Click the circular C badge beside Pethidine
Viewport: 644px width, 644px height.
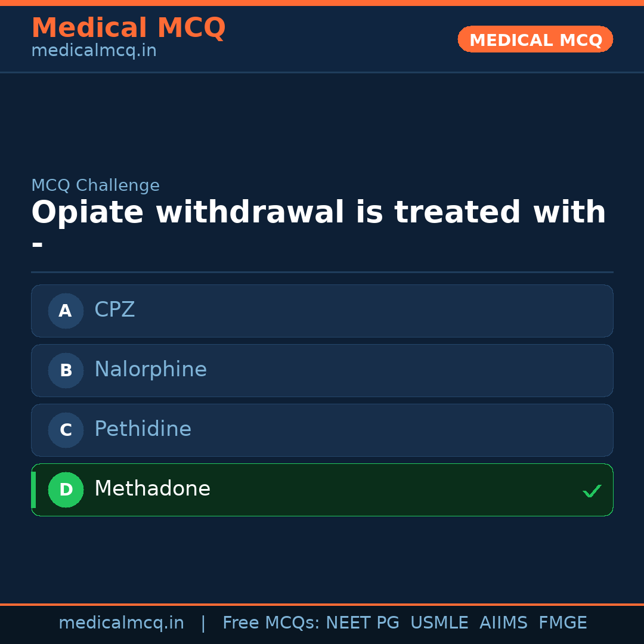tap(66, 430)
